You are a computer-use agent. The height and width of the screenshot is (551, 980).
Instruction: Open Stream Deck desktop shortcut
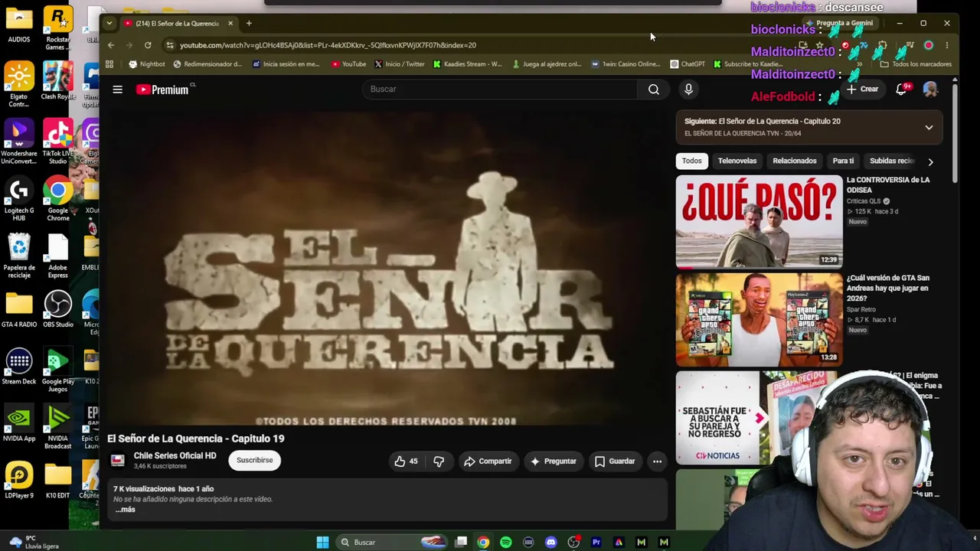click(19, 367)
